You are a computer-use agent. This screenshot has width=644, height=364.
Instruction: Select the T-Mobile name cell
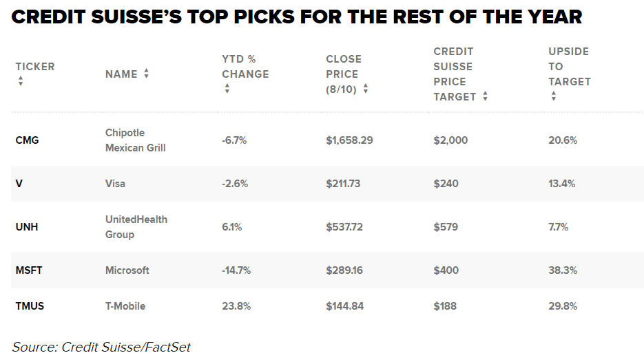point(125,306)
